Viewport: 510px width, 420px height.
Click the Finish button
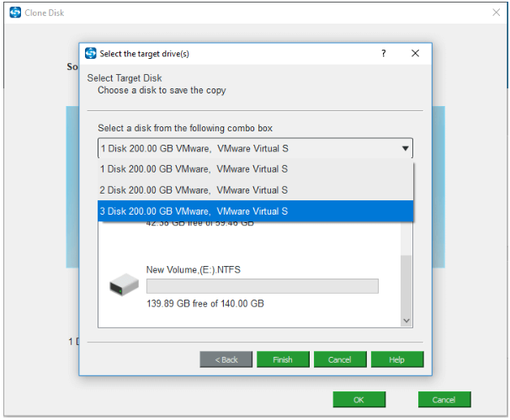(x=283, y=359)
